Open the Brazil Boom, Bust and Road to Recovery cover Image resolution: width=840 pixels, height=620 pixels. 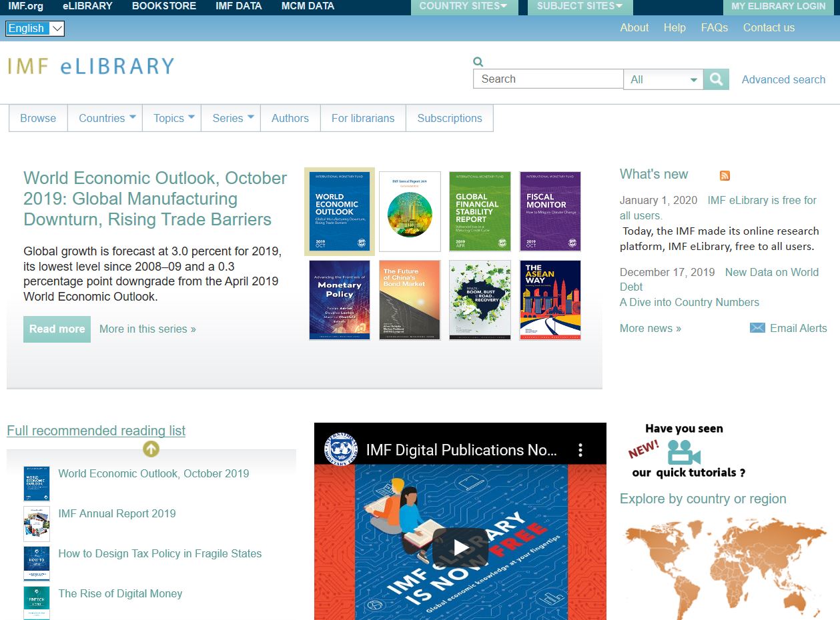click(480, 300)
